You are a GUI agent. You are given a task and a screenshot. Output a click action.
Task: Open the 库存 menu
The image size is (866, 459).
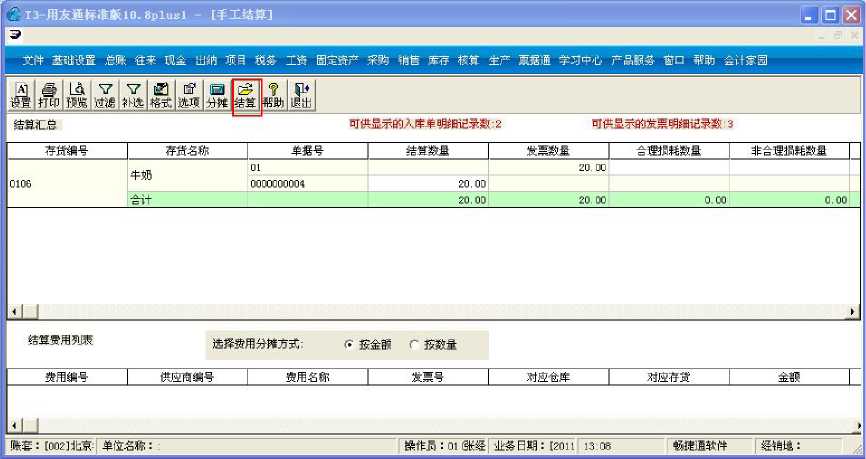(438, 61)
